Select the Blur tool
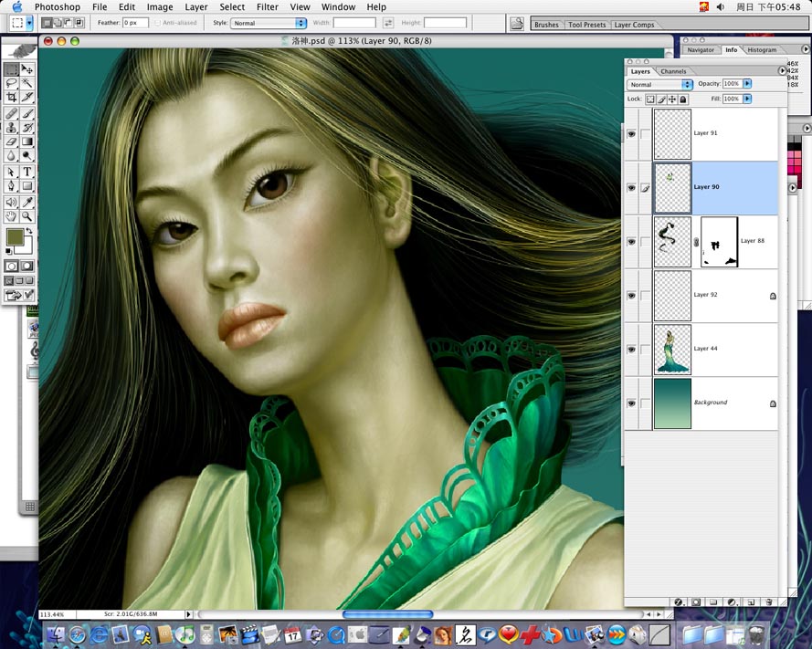812x649 pixels. (11, 155)
